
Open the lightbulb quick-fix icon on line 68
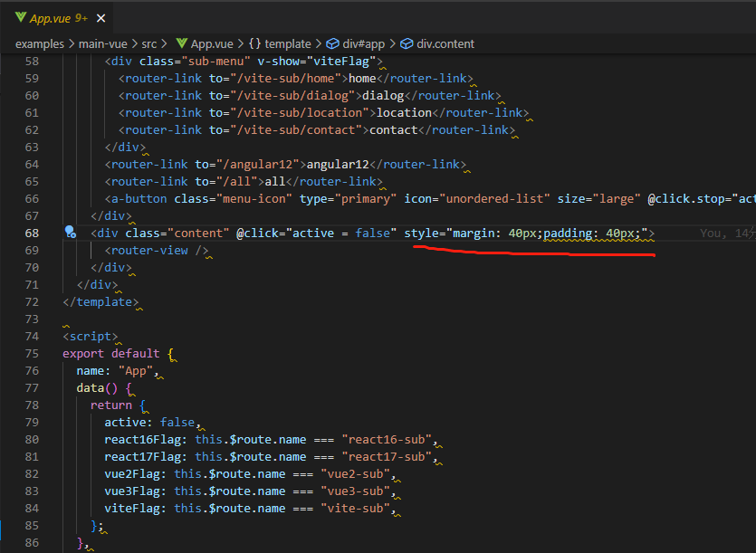[x=71, y=233]
